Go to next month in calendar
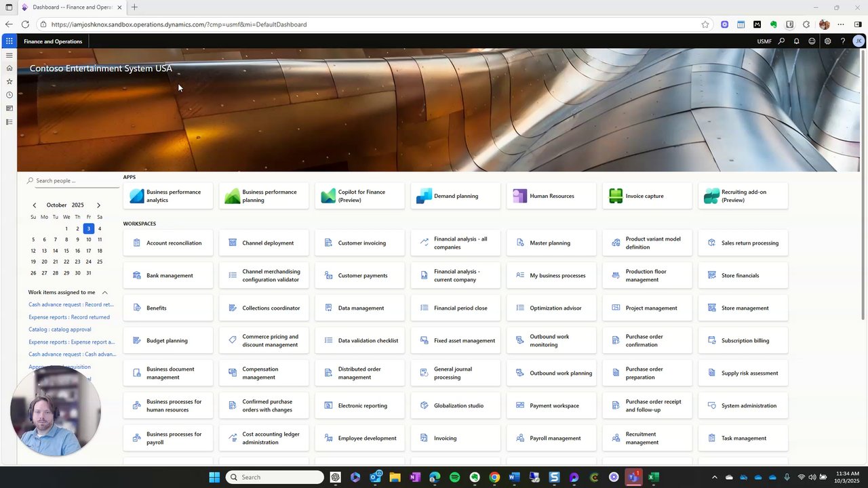This screenshot has height=488, width=868. (x=98, y=205)
